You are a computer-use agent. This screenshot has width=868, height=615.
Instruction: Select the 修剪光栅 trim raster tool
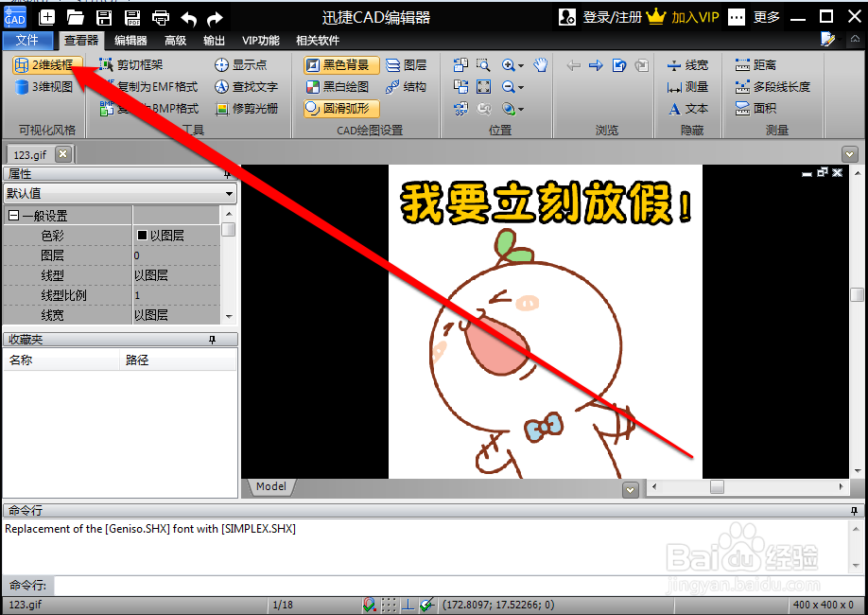click(247, 109)
